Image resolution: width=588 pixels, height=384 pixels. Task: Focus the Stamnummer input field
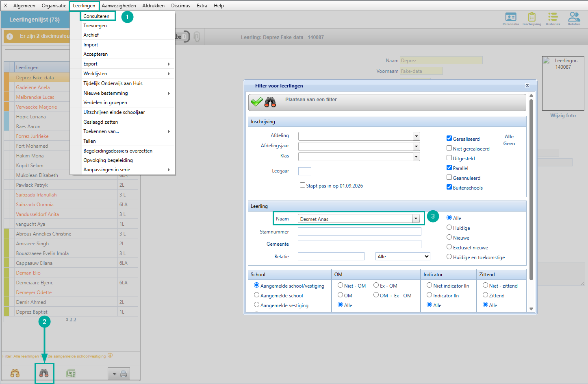point(360,231)
